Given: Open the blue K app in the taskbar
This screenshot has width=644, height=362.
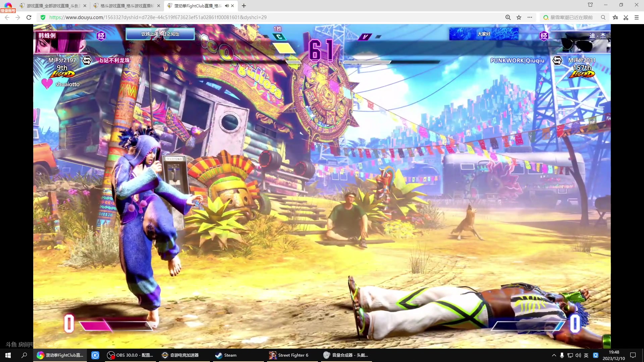Looking at the screenshot, I should [x=95, y=355].
